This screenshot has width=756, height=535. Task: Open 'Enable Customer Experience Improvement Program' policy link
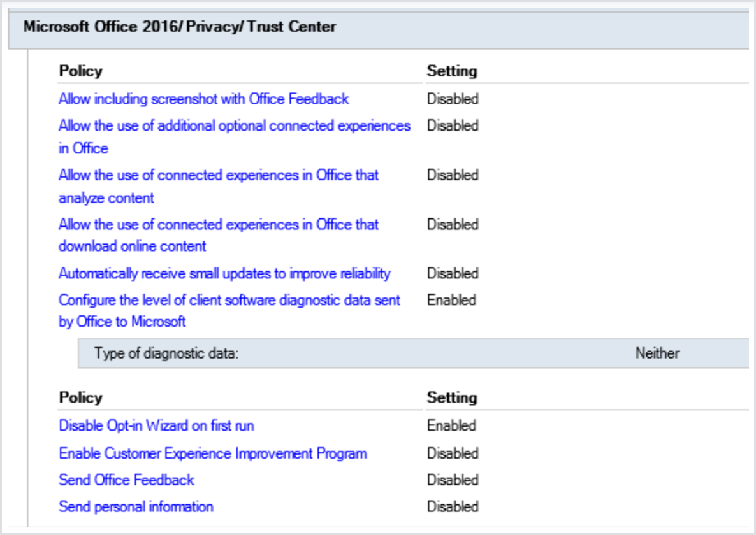tap(213, 453)
